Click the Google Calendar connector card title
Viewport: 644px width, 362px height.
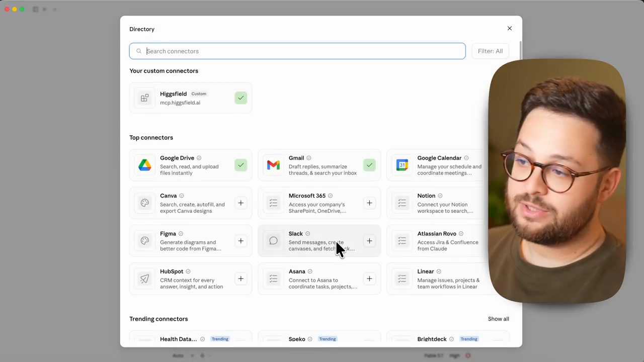[439, 158]
